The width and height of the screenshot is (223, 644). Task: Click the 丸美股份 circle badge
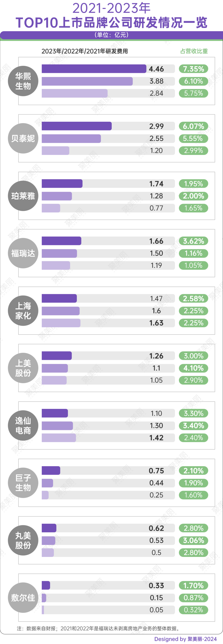[x=23, y=540]
